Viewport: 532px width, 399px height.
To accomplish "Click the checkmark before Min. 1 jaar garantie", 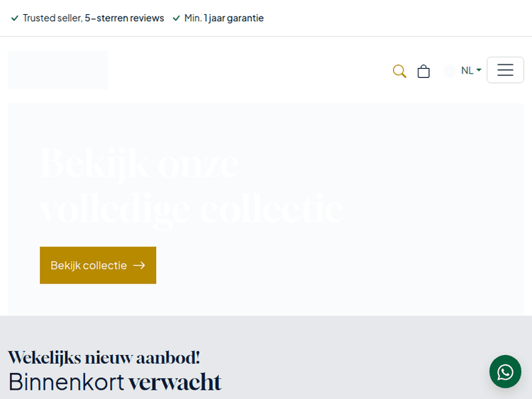I will 177,18.
